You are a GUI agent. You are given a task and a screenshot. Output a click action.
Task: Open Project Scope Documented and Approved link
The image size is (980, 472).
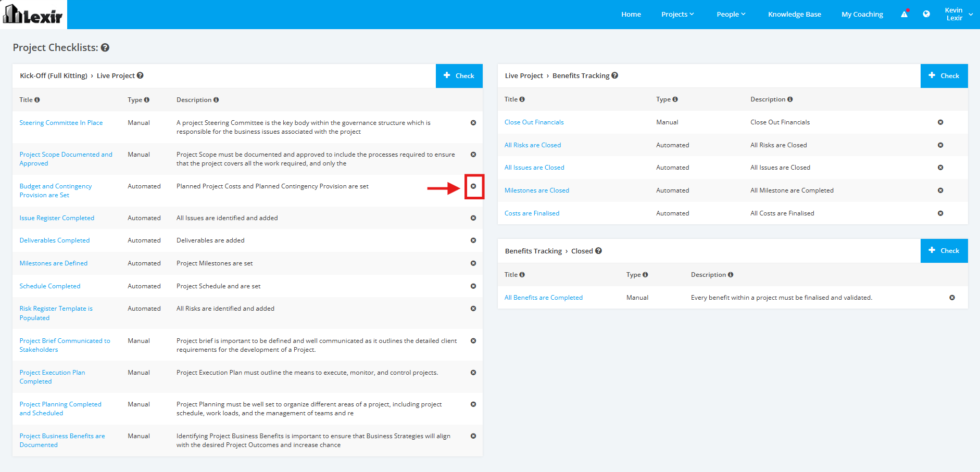click(x=66, y=159)
